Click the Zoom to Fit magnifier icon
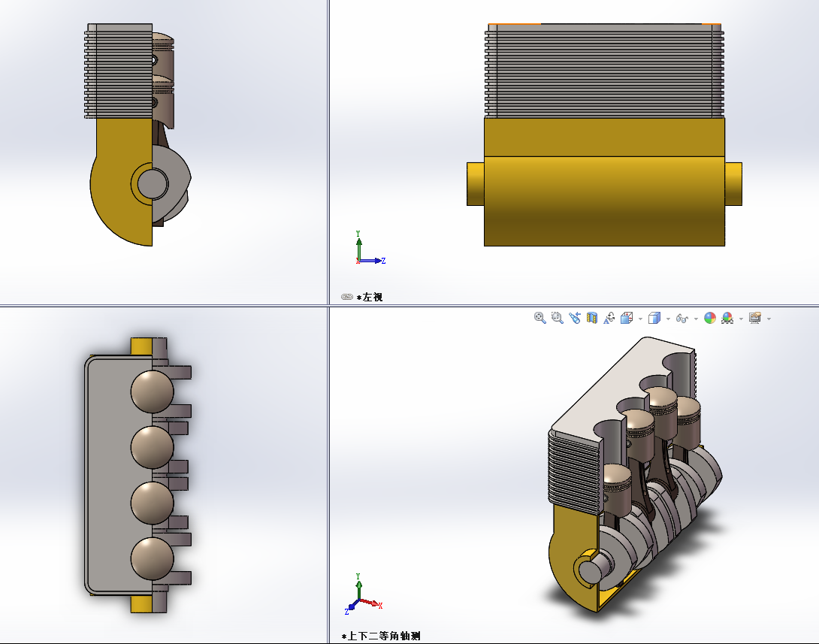819x644 pixels. pyautogui.click(x=540, y=318)
